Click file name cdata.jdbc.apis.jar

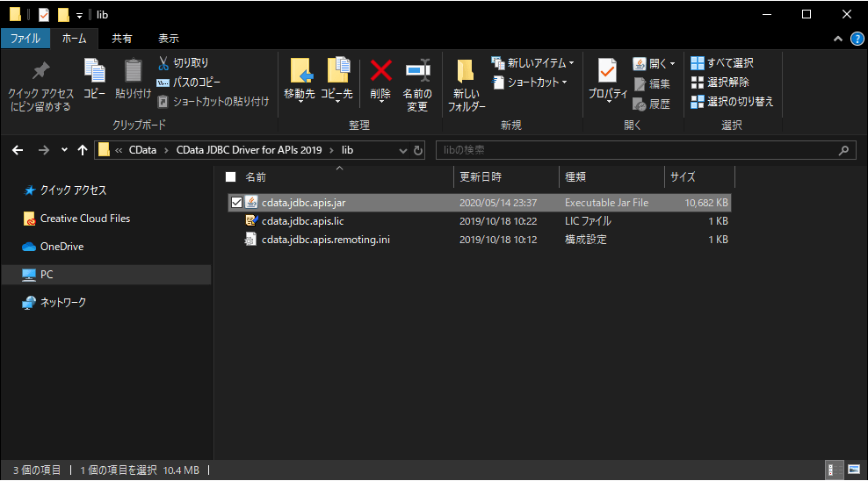coord(303,203)
